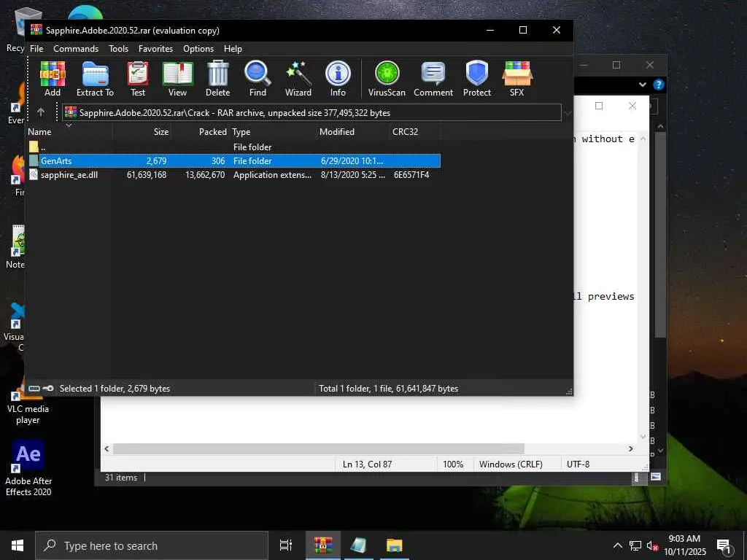This screenshot has width=747, height=560.
Task: Open Task View on the taskbar
Action: pyautogui.click(x=286, y=545)
